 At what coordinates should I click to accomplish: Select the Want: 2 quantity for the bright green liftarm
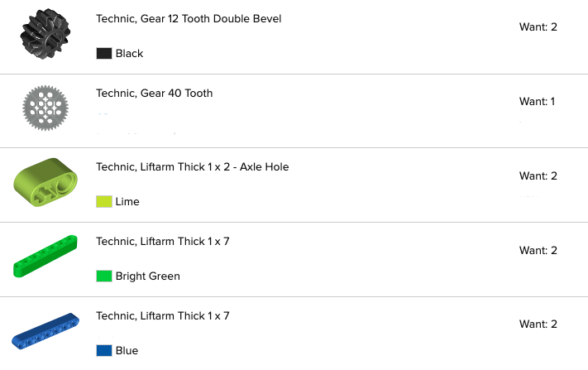click(x=538, y=250)
